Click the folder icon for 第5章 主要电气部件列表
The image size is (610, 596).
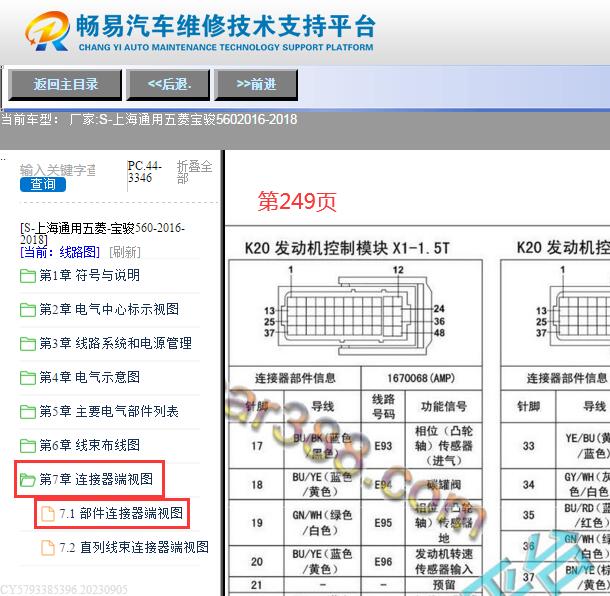[x=28, y=412]
